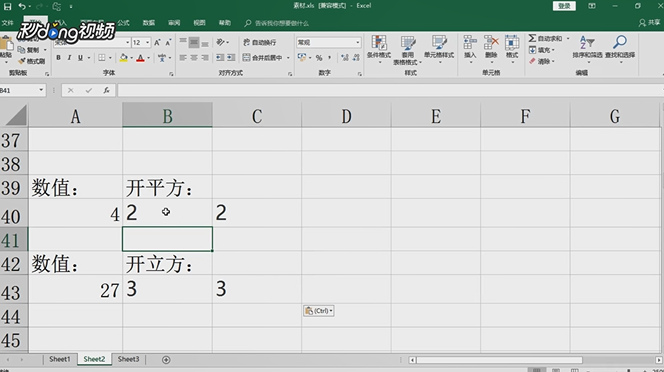Click the 共享 Share button
The height and width of the screenshot is (372, 664).
point(650,23)
